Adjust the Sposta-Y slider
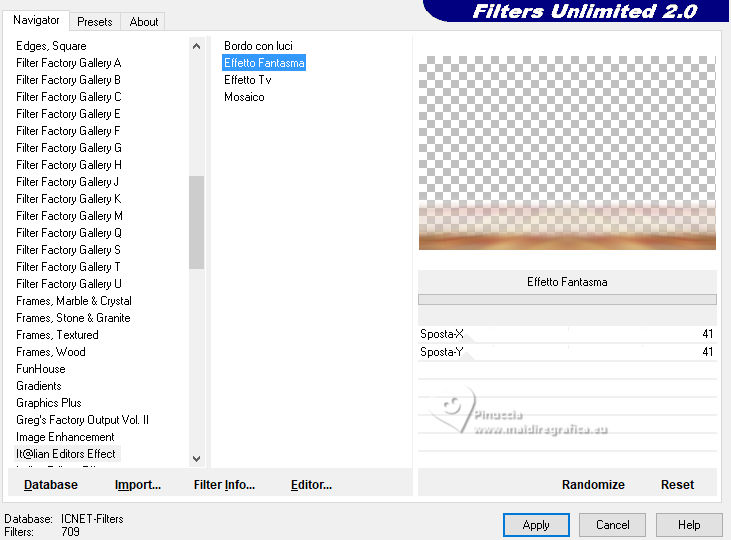This screenshot has width=731, height=540. 567,352
